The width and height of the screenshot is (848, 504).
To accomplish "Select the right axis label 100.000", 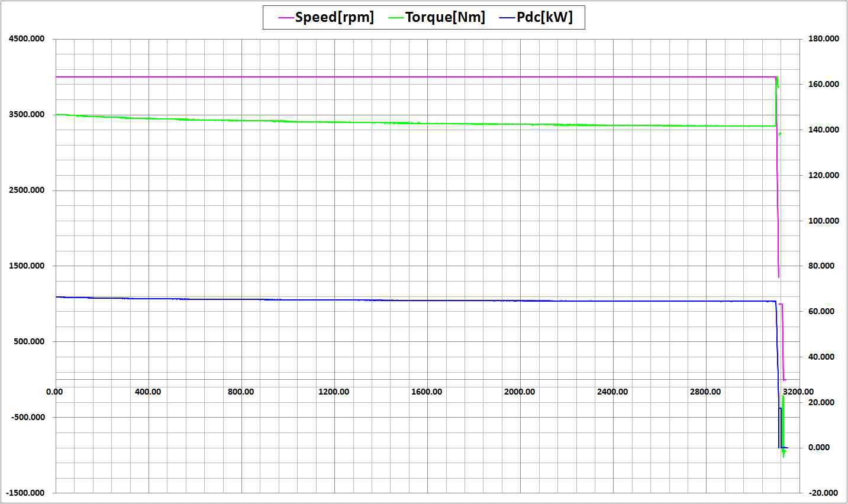I will point(824,221).
